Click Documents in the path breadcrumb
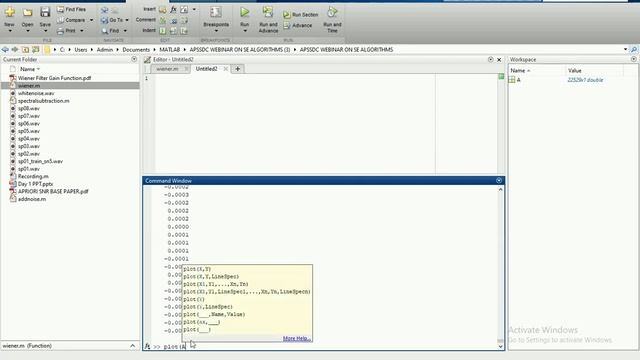This screenshot has width=640, height=360. 136,49
